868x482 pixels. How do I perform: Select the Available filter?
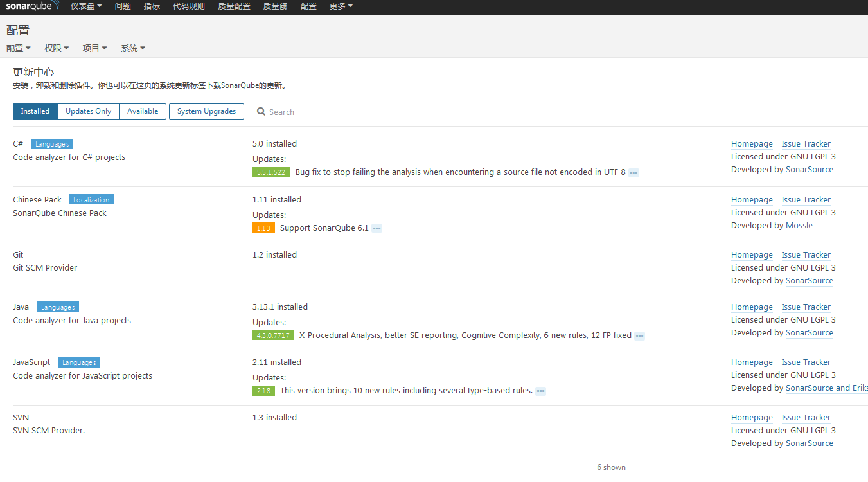click(x=143, y=111)
